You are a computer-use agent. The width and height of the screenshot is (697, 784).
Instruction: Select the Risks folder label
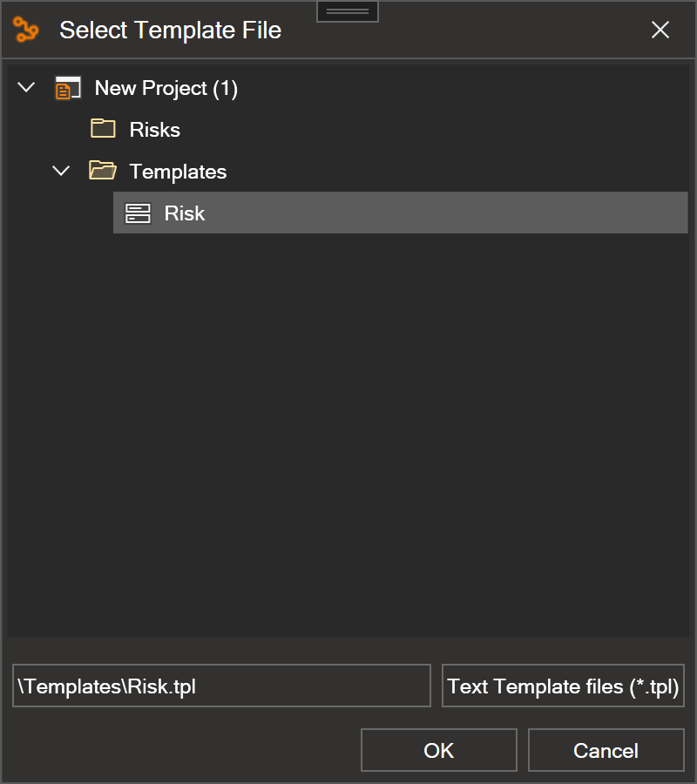coord(154,130)
